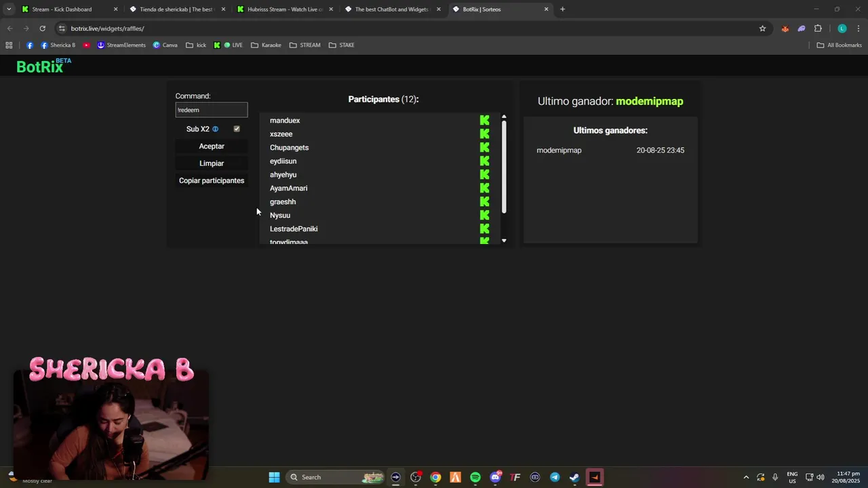Click the Aceptar button
This screenshot has width=868, height=488.
tap(212, 146)
